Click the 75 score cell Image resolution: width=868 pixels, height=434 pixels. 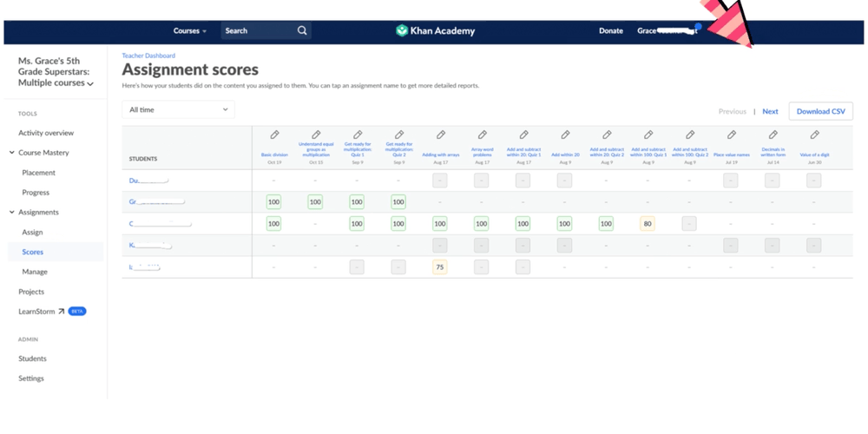(440, 266)
